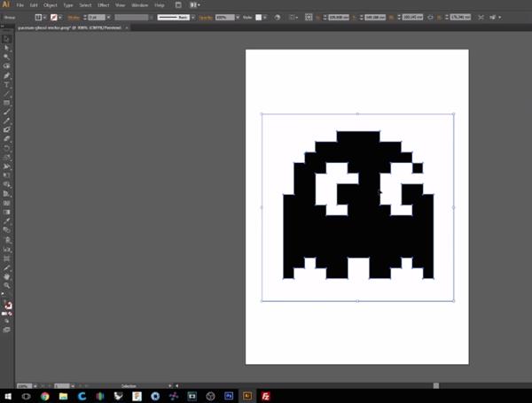Select the Scale tool
Screen dimensions: 532x403
click(x=6, y=158)
